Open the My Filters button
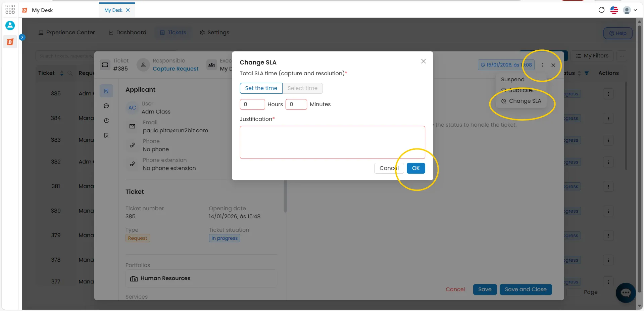This screenshot has height=311, width=644. click(x=592, y=56)
